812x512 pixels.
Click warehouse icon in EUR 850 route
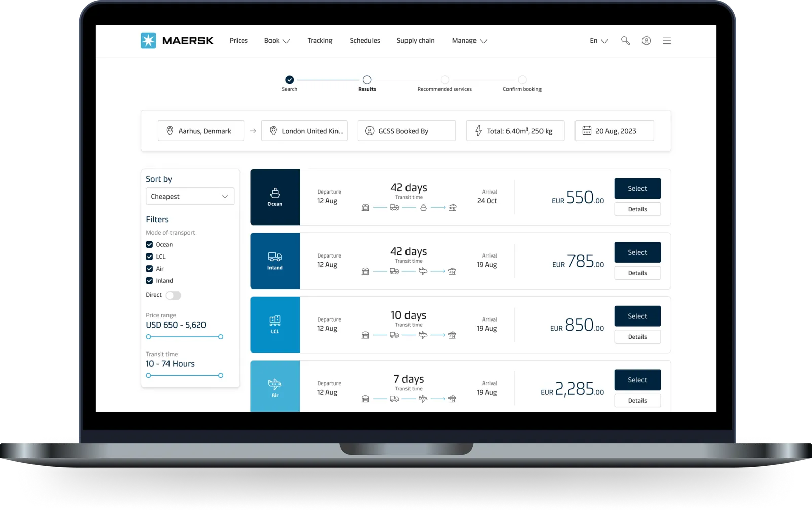click(x=365, y=335)
